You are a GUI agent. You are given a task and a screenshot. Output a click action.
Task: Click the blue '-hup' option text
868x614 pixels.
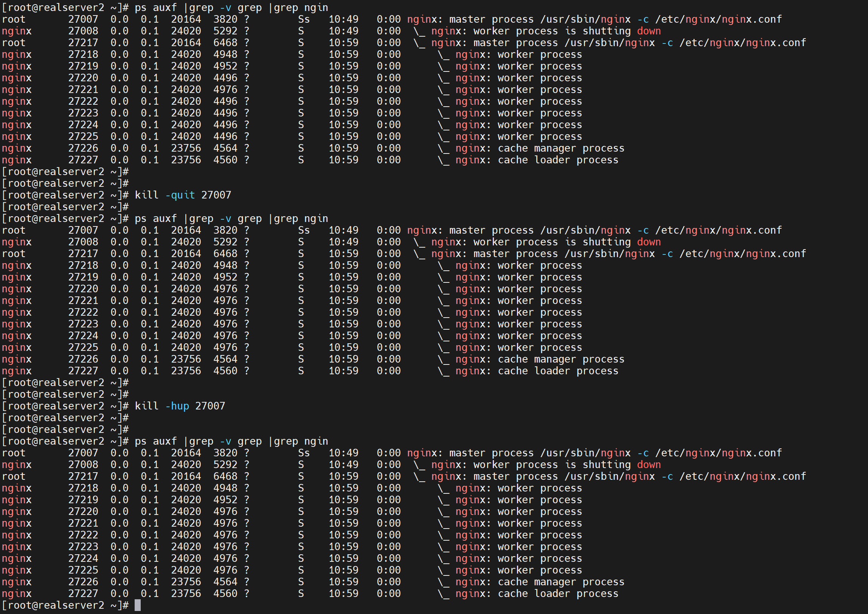tap(177, 406)
